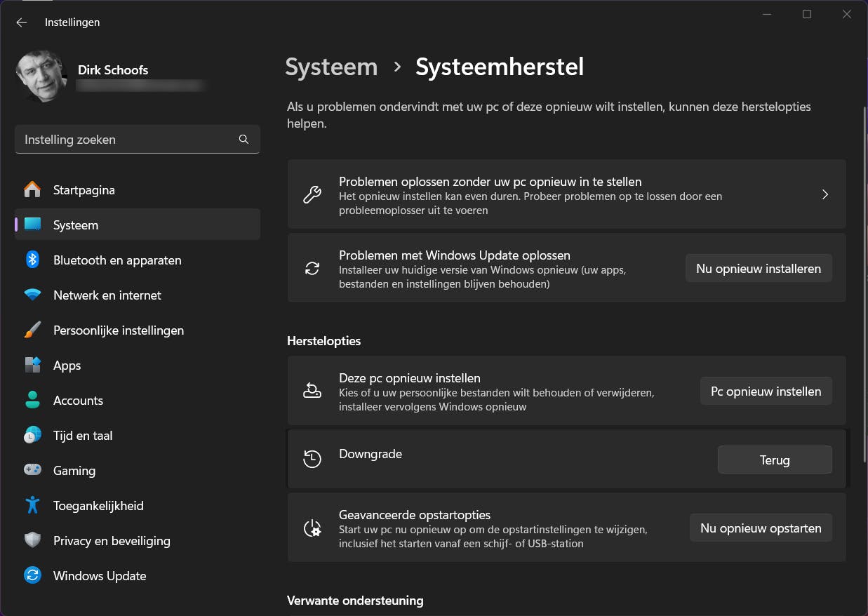
Task: Click the Bluetooth icon in sidebar
Action: coord(32,260)
